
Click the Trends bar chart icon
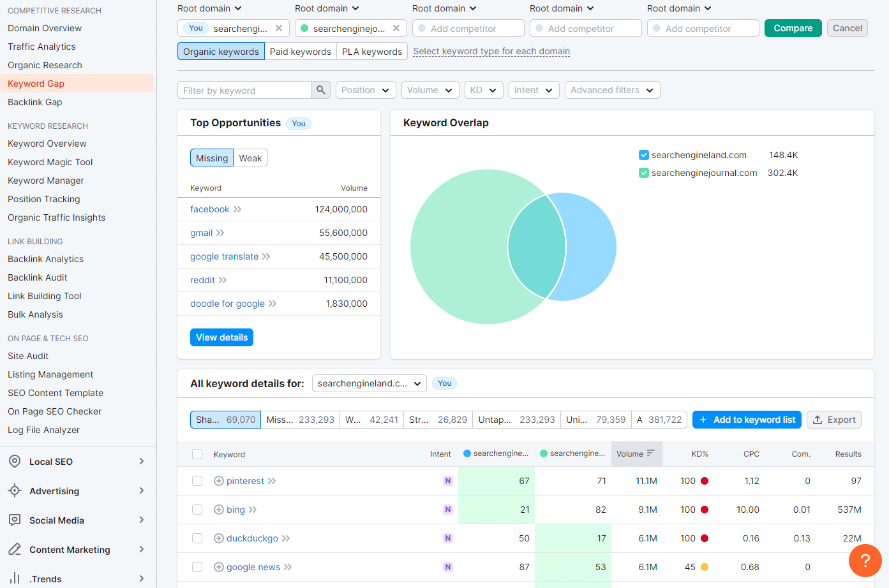click(x=15, y=578)
